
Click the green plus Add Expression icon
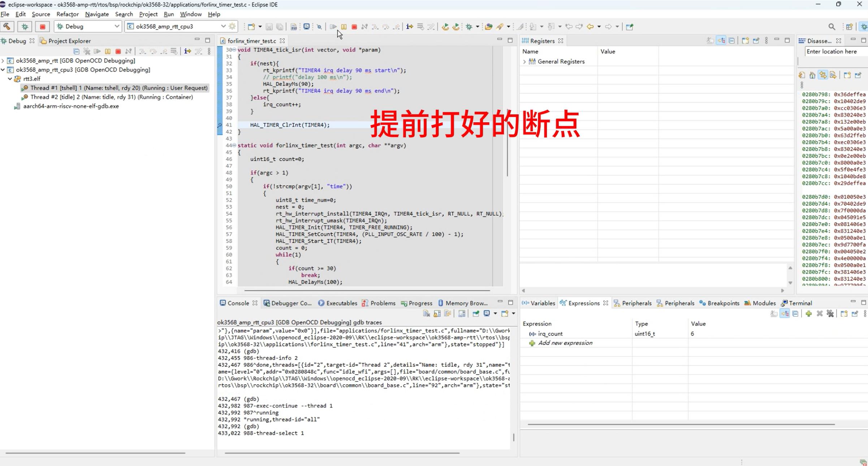(808, 314)
